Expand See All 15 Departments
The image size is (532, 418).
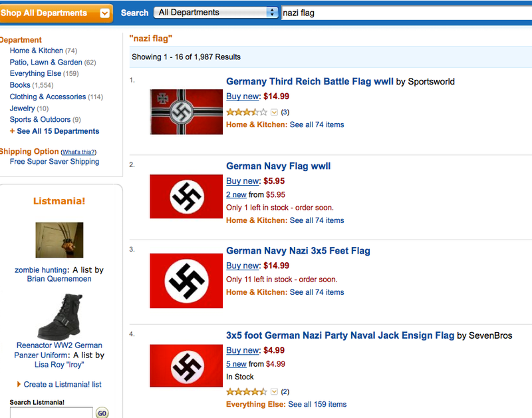click(x=55, y=131)
